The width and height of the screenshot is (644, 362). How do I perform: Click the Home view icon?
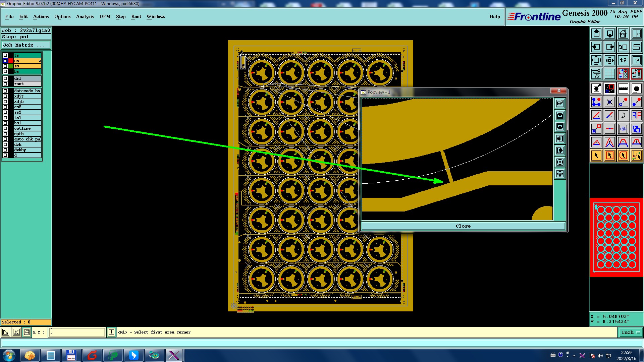click(623, 34)
